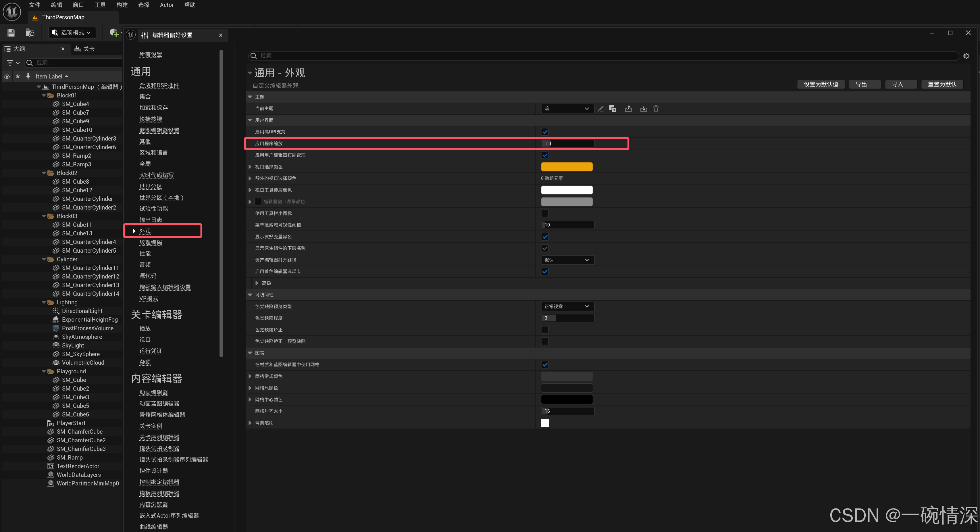Enable 使用工具栏小图标 checkbox
980x532 pixels.
pyautogui.click(x=545, y=214)
